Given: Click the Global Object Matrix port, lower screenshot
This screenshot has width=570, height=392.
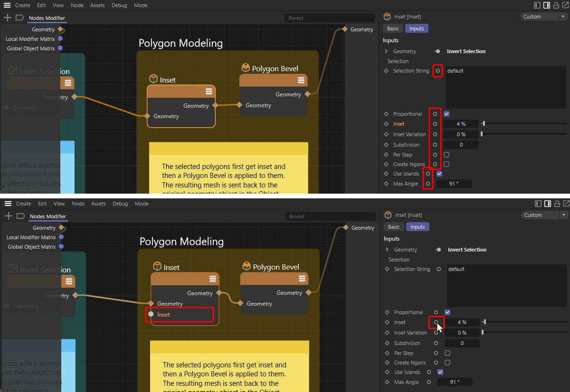Looking at the screenshot, I should click(x=61, y=247).
